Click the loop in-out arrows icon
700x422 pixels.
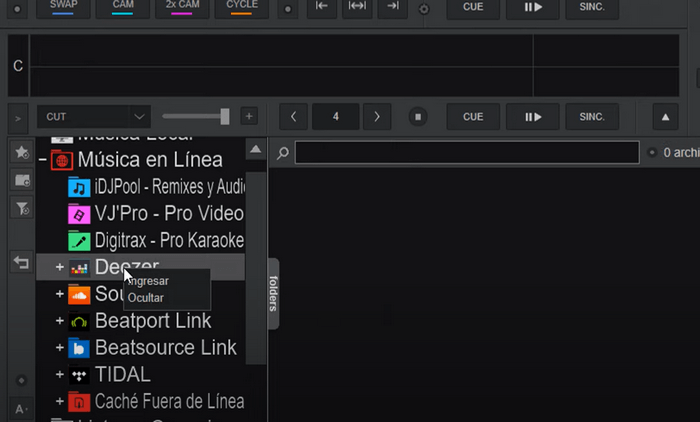357,8
